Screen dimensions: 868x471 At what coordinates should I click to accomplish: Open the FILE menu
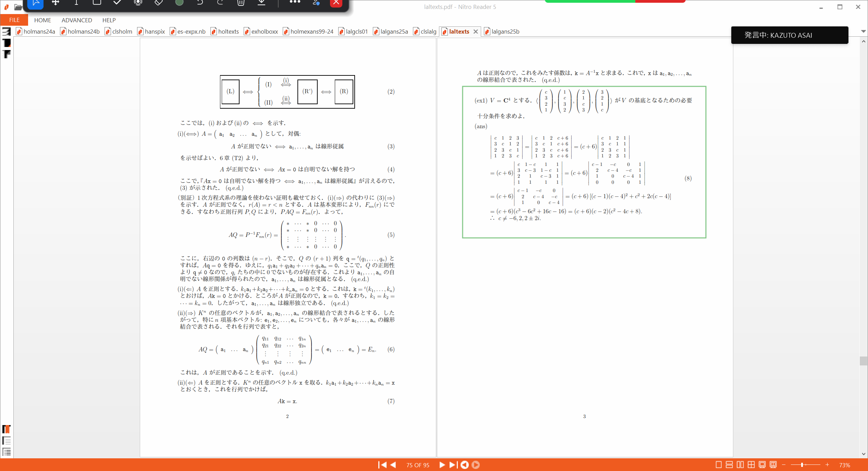(x=14, y=20)
